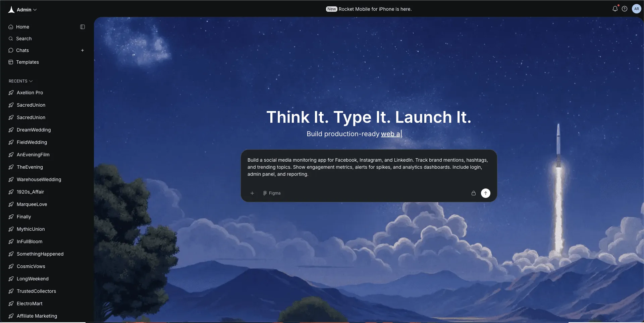Click the Rocket logo icon
The width and height of the screenshot is (644, 323).
point(11,10)
